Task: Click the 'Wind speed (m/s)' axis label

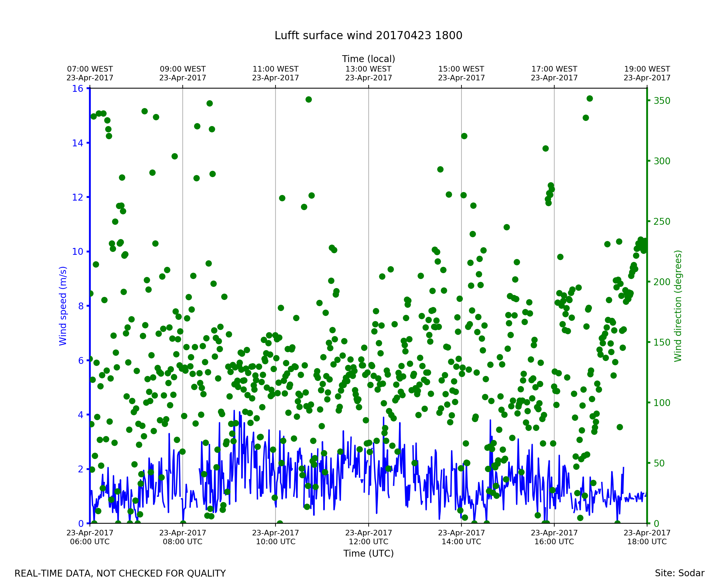Action: (x=63, y=306)
